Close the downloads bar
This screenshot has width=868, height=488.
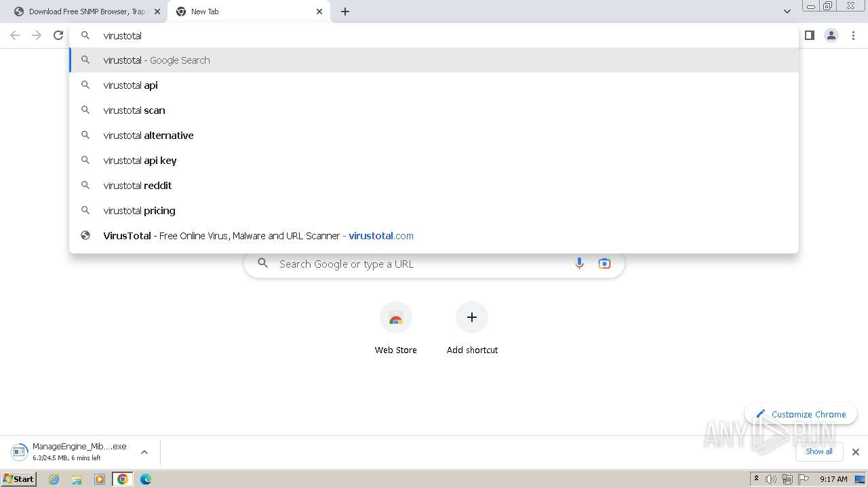point(856,452)
